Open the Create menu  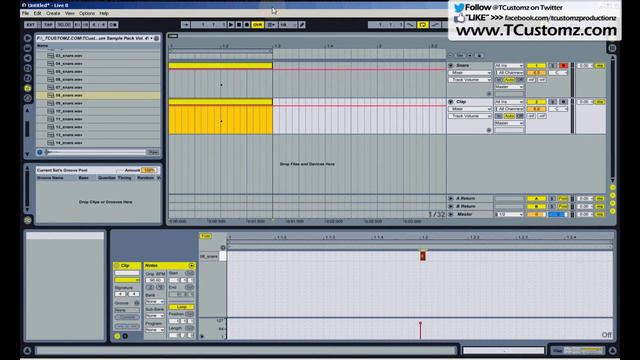tap(53, 13)
